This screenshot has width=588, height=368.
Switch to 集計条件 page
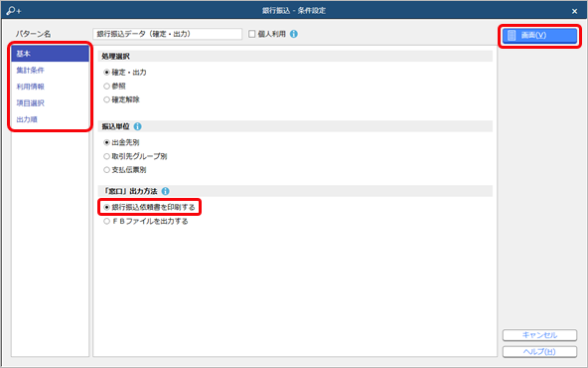point(50,71)
